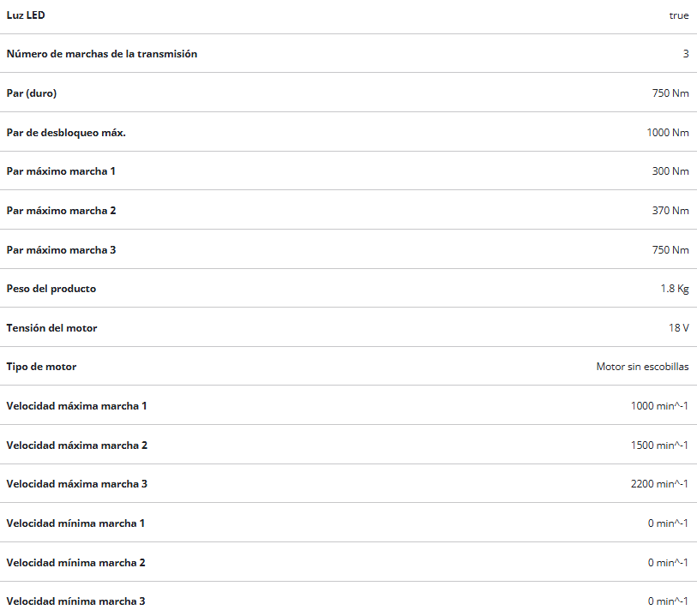Screen dimensions: 697x616
Task: Click the 'Par (duro)' row label
Action: coord(32,93)
